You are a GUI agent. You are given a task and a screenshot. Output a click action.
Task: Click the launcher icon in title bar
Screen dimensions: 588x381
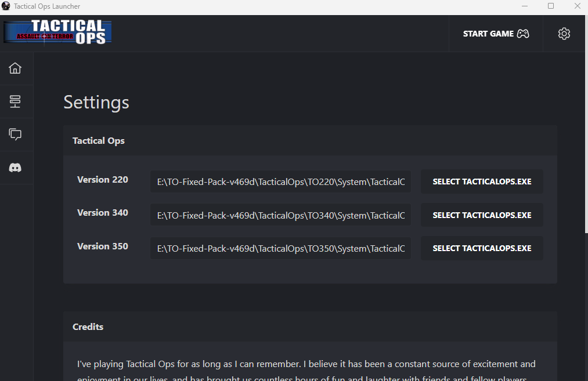point(6,6)
